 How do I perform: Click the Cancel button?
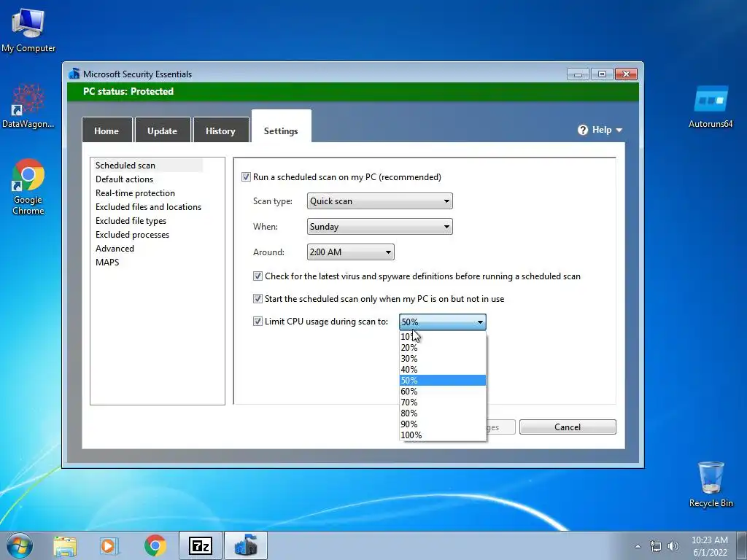tap(568, 427)
